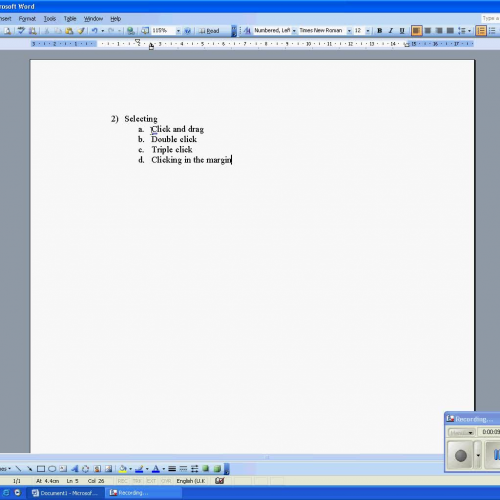Select the Rectangle drawing tool
The image size is (500, 500).
click(41, 469)
